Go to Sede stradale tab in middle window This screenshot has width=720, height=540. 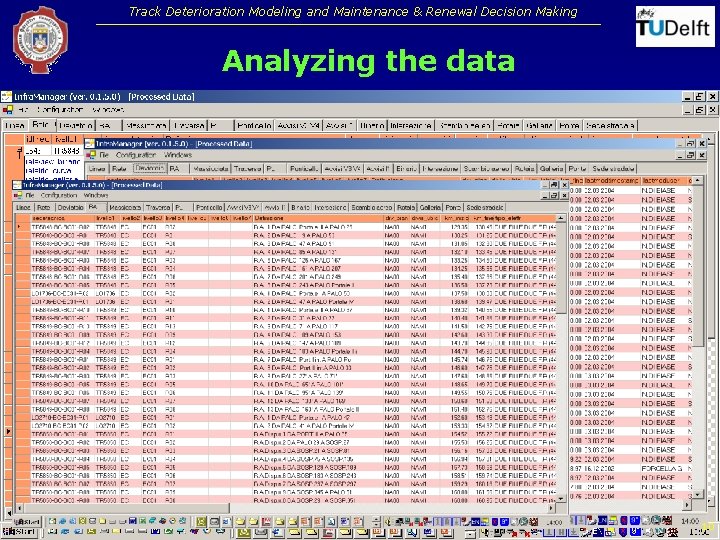pyautogui.click(x=613, y=169)
